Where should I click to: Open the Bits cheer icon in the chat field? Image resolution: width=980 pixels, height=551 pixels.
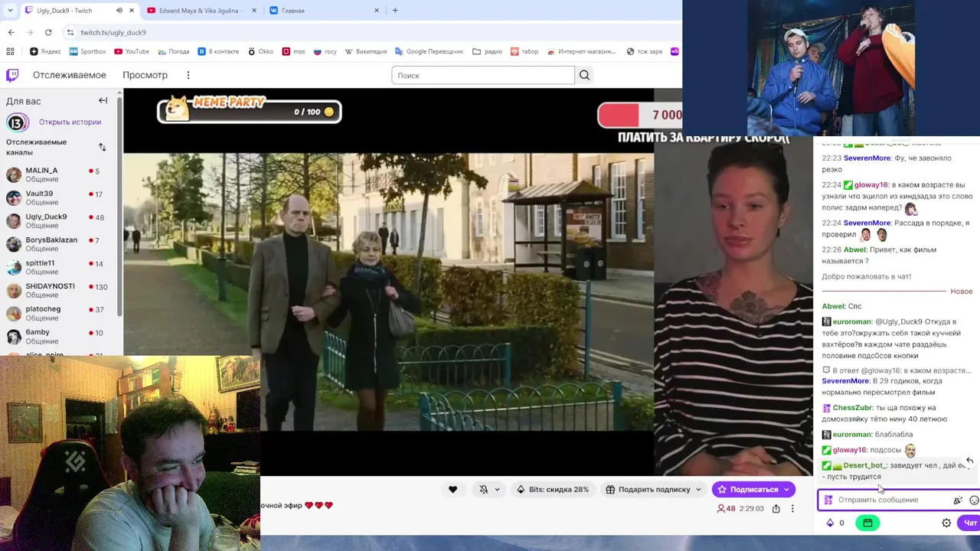(958, 500)
